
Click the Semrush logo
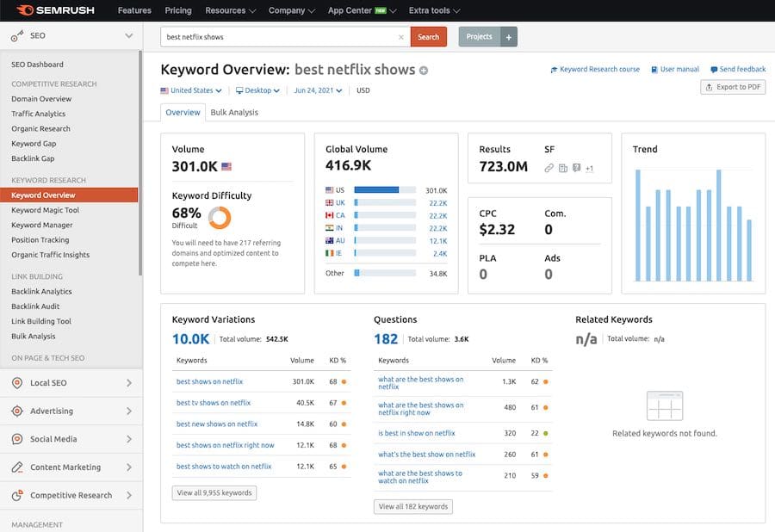coord(55,10)
